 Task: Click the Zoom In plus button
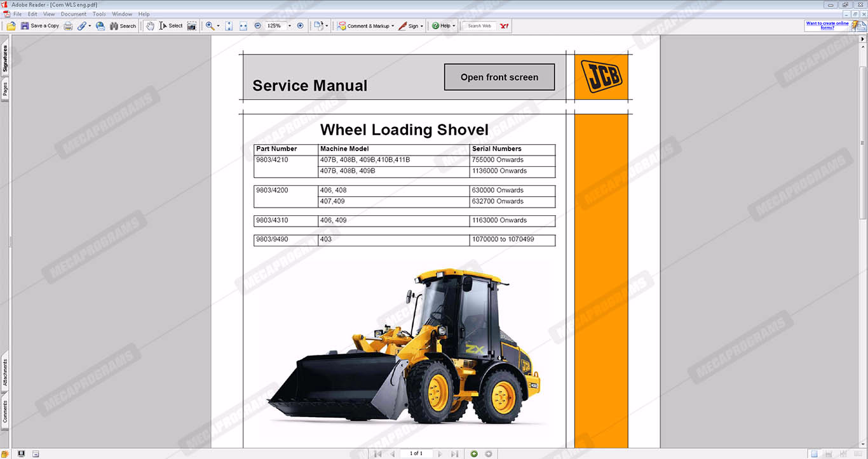(301, 26)
